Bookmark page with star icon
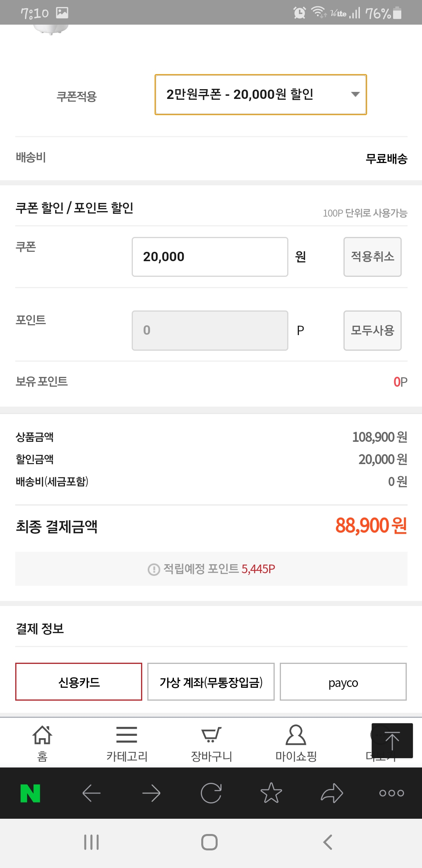422x868 pixels. (x=271, y=793)
